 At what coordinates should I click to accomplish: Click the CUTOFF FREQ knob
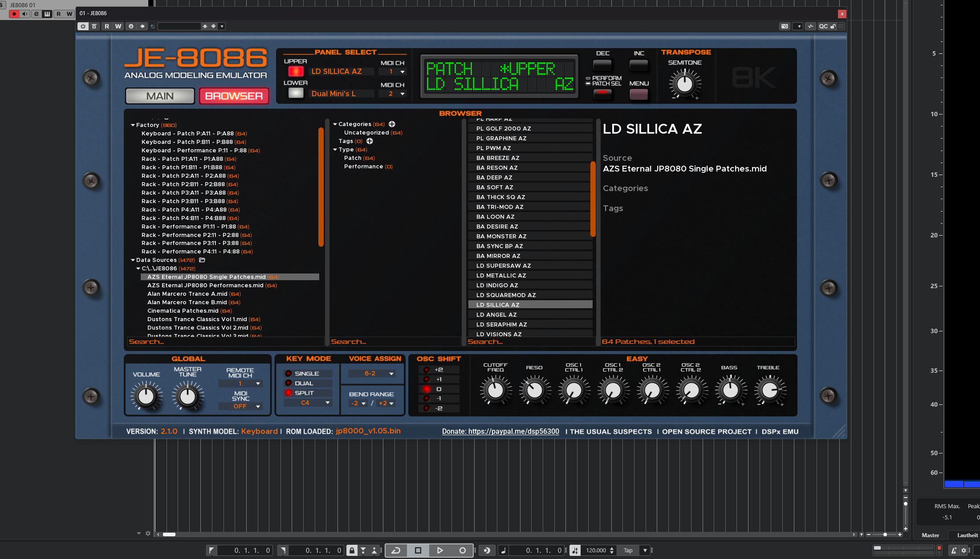[495, 390]
